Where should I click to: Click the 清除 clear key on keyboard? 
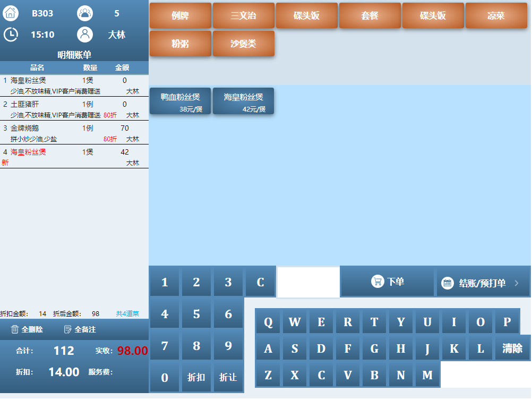pos(512,348)
